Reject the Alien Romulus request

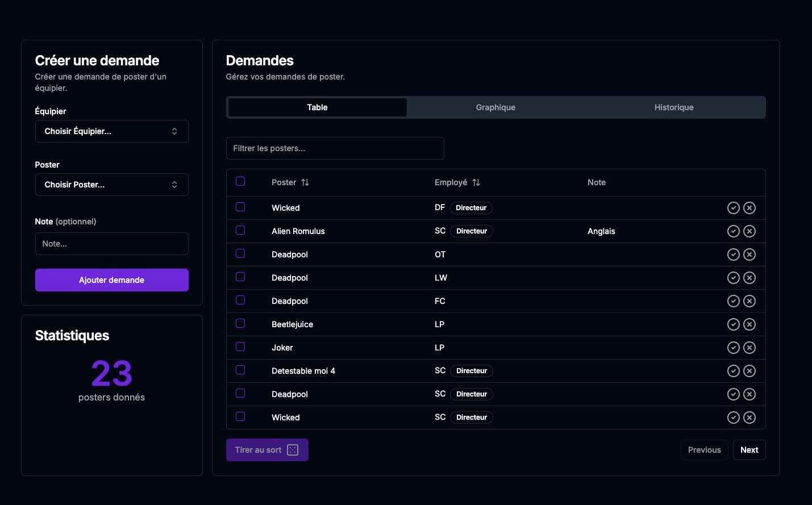click(749, 231)
